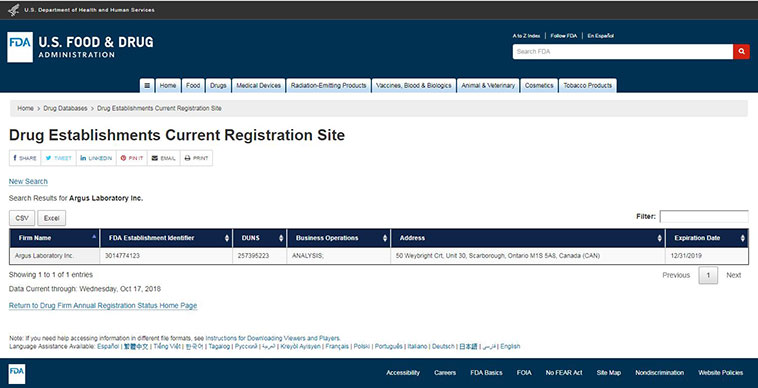This screenshot has height=388, width=758.
Task: Open the Careers footer link
Action: coord(445,373)
